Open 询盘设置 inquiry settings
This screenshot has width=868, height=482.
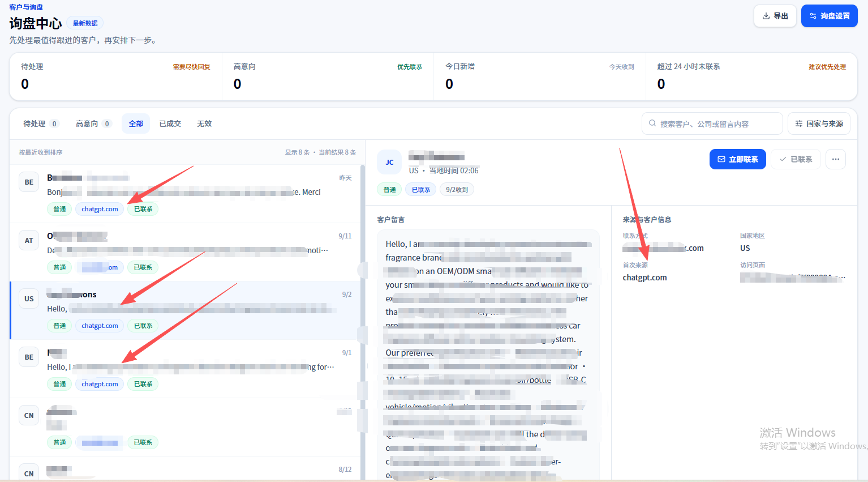click(830, 16)
